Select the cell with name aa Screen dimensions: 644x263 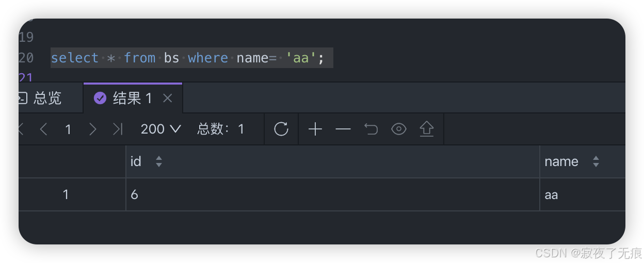[x=583, y=194]
